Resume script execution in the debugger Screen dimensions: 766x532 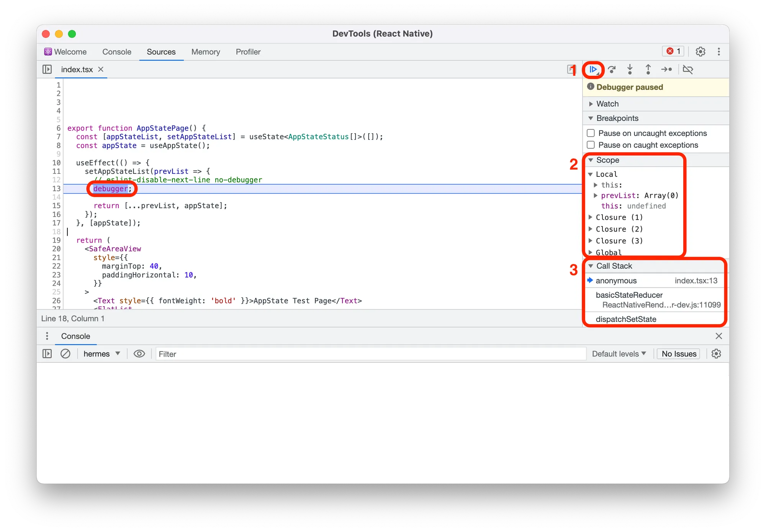[x=593, y=69]
